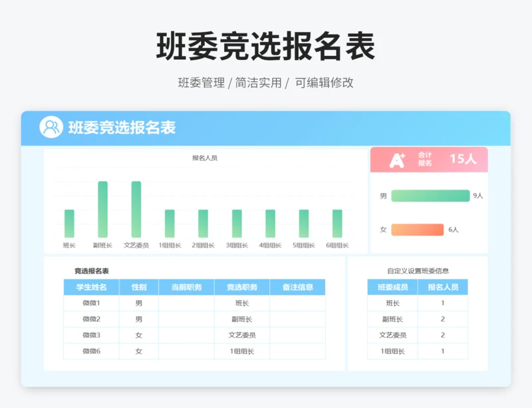Click the 班长 bar in the chart
This screenshot has height=408, width=532.
[69, 224]
